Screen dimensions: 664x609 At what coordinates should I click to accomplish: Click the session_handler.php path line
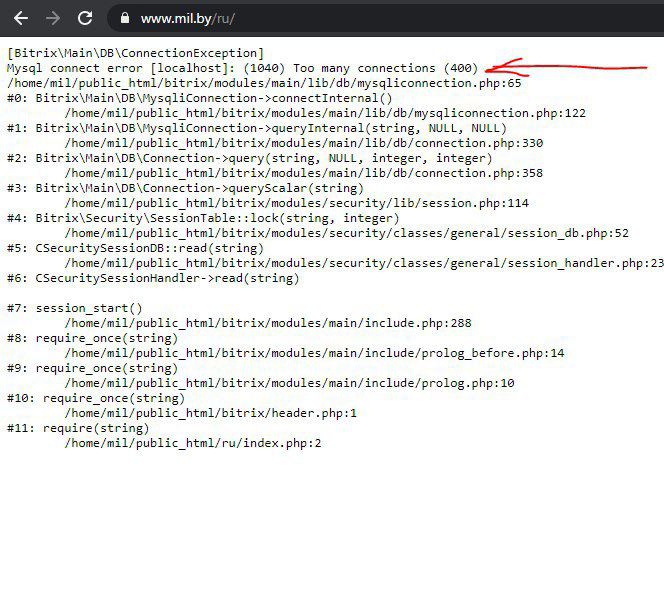pyautogui.click(x=364, y=263)
